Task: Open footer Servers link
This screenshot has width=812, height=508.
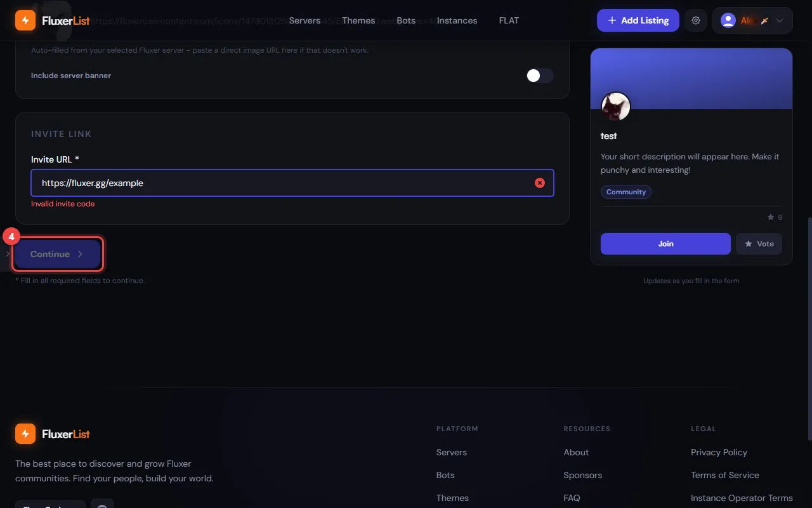Action: [452, 452]
